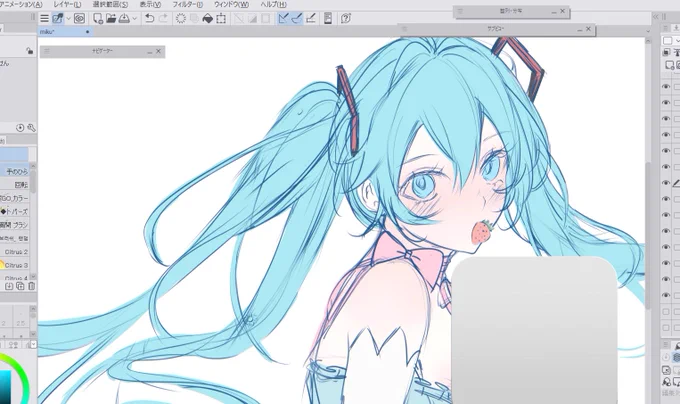Open the ヘルプ(H) menu
Screen dimensions: 680x404
[273, 4]
